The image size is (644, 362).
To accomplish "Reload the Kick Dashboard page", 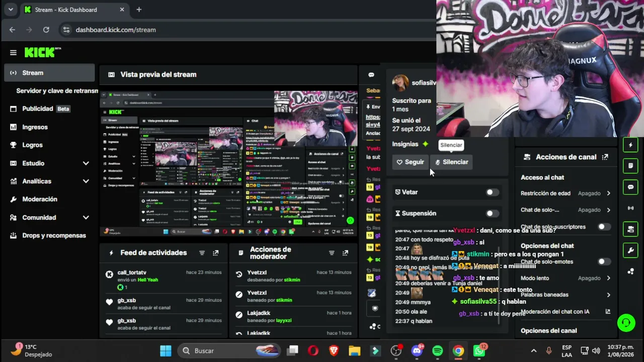I will pyautogui.click(x=46, y=30).
